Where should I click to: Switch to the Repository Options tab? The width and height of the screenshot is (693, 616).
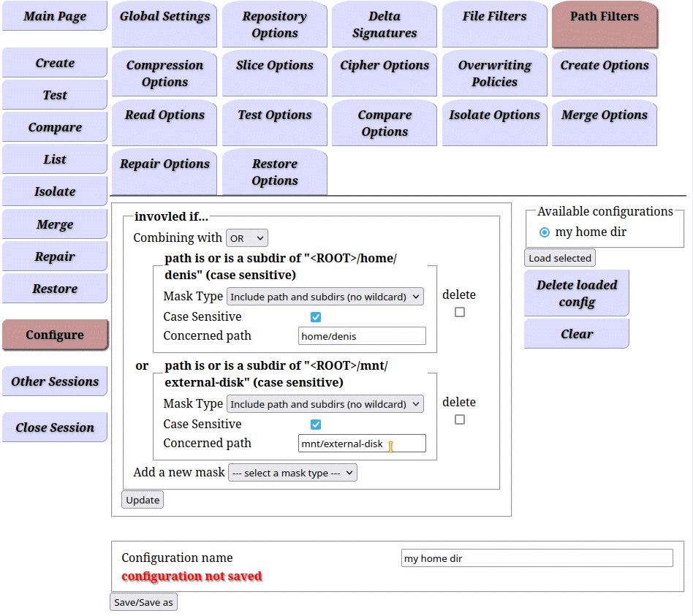click(274, 24)
